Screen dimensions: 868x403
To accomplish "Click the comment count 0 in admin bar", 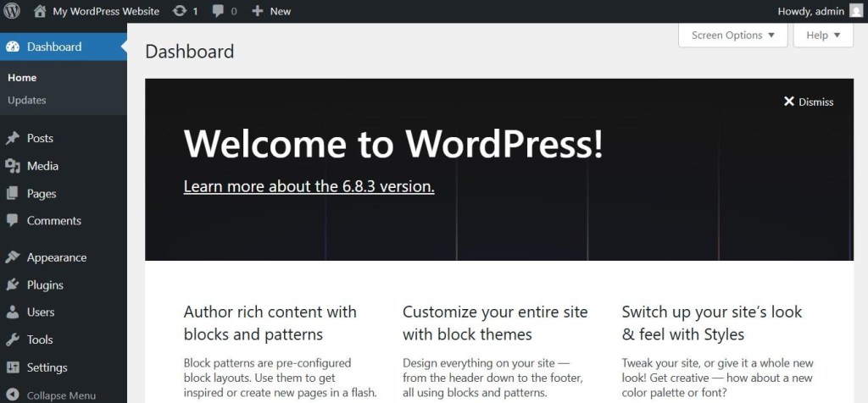I will [234, 11].
